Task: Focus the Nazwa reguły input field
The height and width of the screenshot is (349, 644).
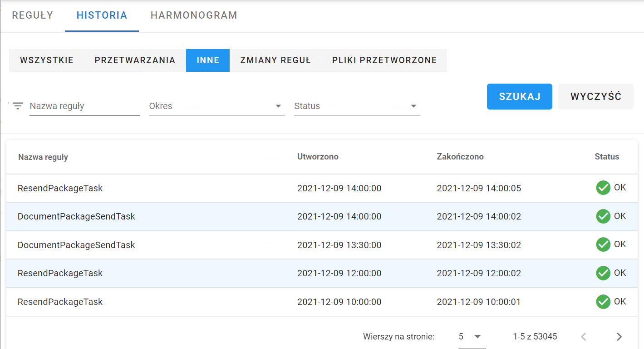Action: [x=84, y=106]
